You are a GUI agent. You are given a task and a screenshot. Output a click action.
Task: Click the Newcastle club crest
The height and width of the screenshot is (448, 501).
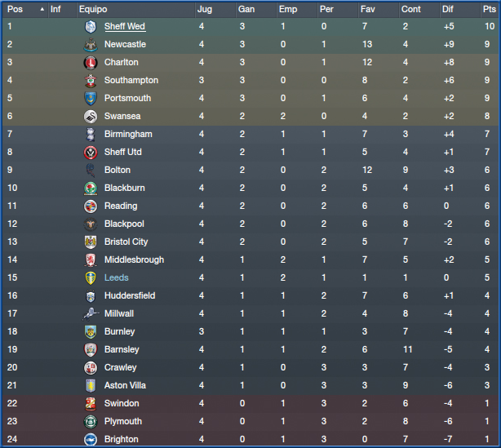[x=91, y=44]
